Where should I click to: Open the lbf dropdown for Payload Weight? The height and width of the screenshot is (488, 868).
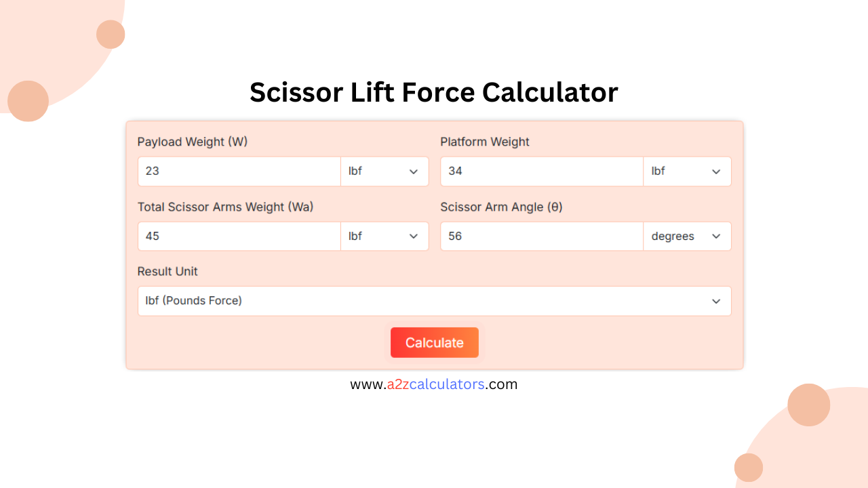[x=384, y=171]
